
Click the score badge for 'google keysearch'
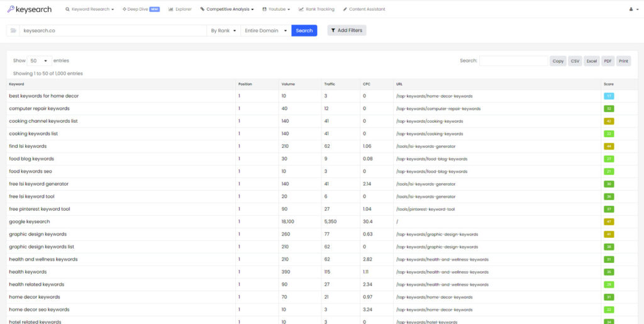tap(609, 221)
